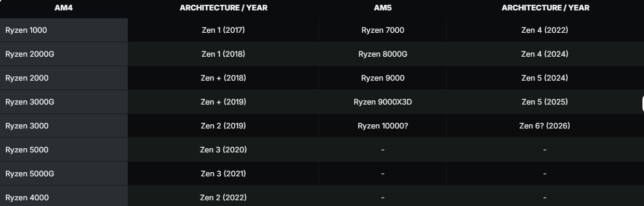Select the Zen 2 (2019) cell
This screenshot has width=644, height=206.
click(223, 126)
